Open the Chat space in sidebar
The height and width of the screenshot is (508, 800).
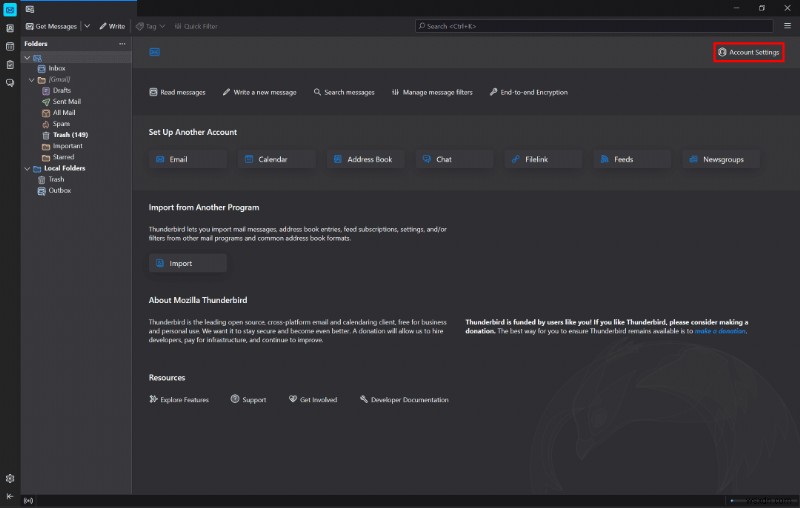tap(10, 83)
